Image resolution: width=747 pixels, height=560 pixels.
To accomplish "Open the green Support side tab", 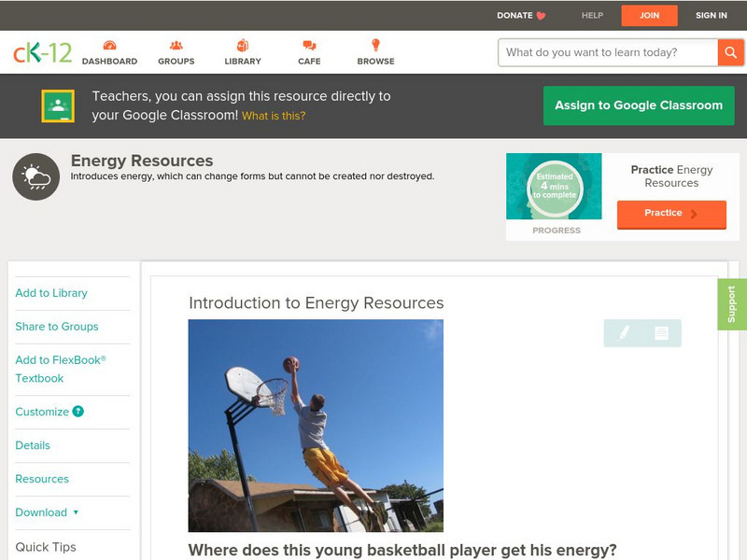I will coord(732,304).
